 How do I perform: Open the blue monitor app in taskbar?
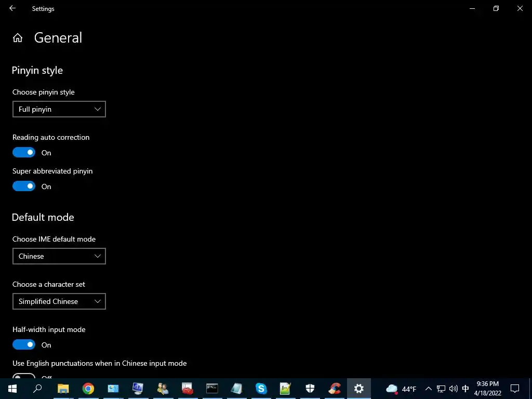tap(138, 389)
